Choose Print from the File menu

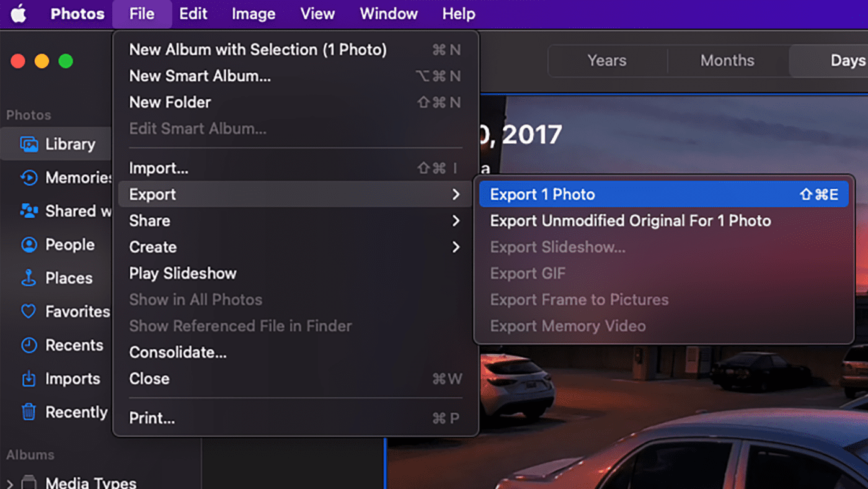152,419
